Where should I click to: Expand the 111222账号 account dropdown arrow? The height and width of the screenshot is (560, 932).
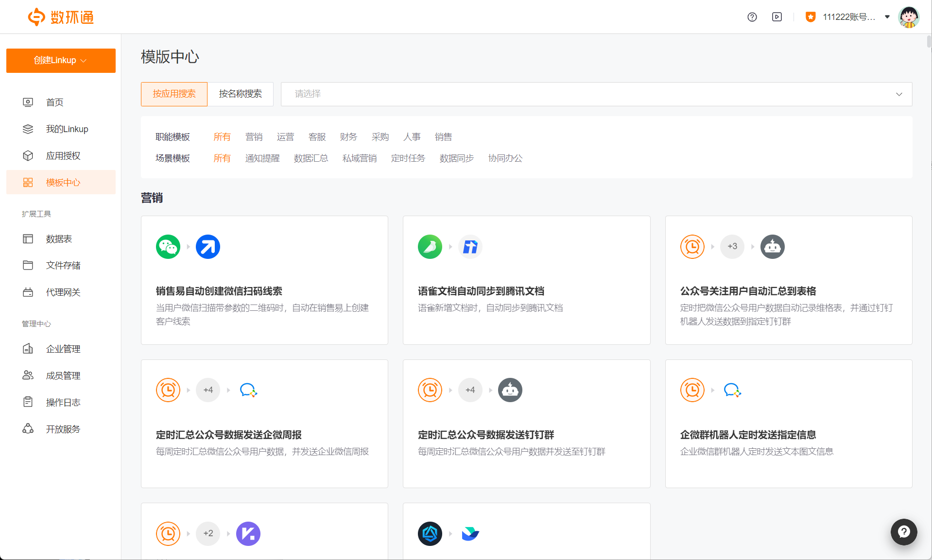click(x=887, y=17)
